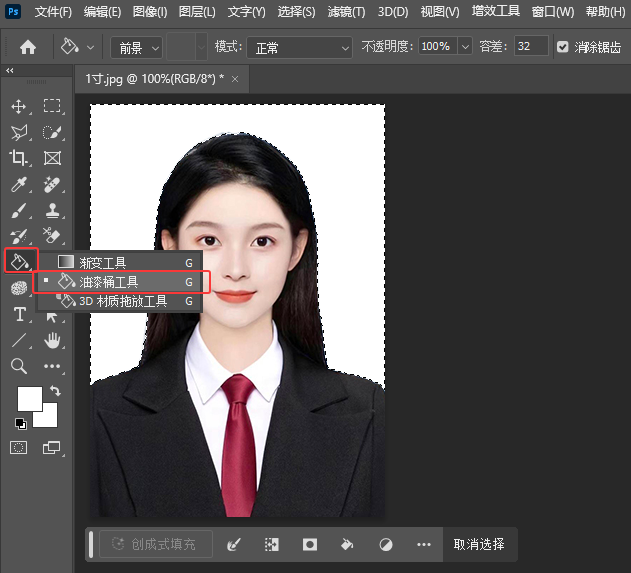The width and height of the screenshot is (631, 573).
Task: Toggle Quick Mask mode icon
Action: pos(19,446)
